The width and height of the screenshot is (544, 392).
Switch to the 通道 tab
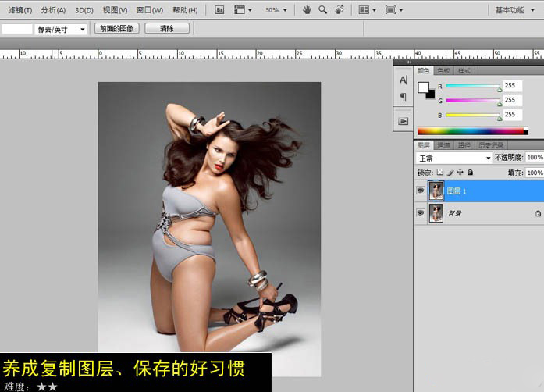pos(443,145)
